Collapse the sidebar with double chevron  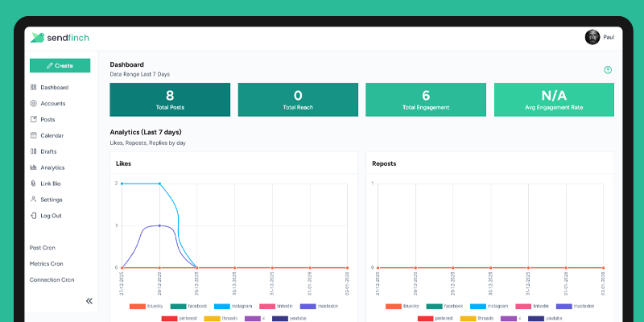89,300
